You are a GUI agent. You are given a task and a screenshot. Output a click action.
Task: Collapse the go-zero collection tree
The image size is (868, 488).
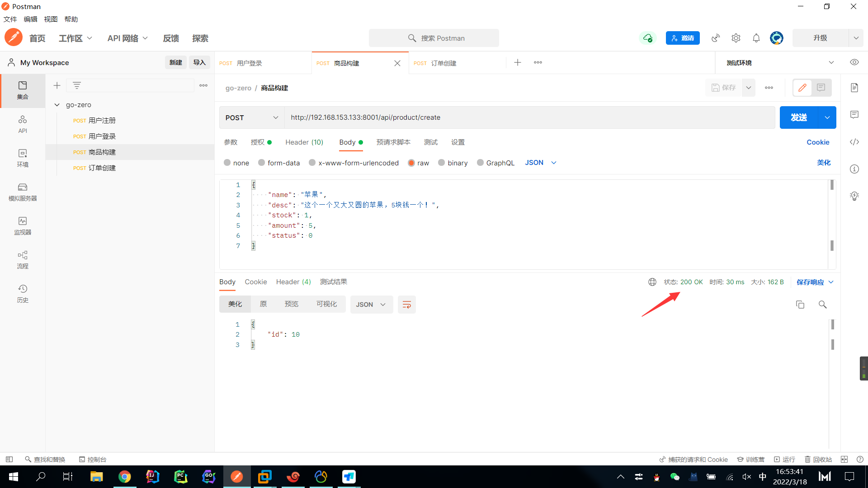tap(57, 105)
